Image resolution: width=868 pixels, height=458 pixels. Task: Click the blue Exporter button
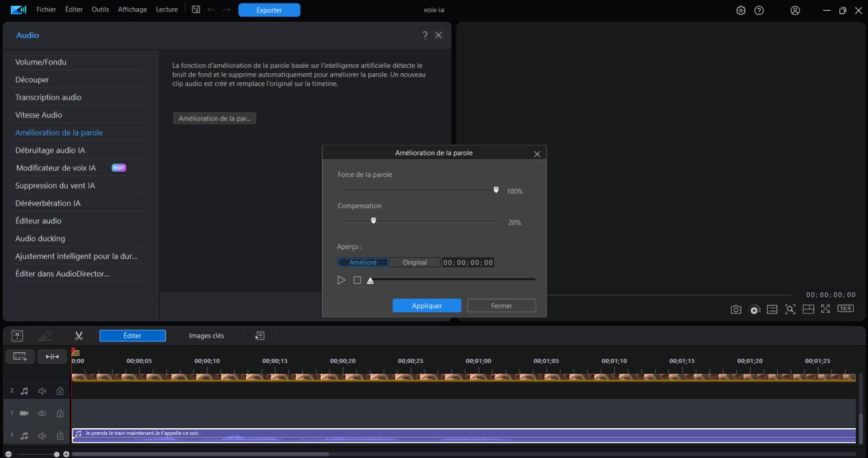coord(269,10)
